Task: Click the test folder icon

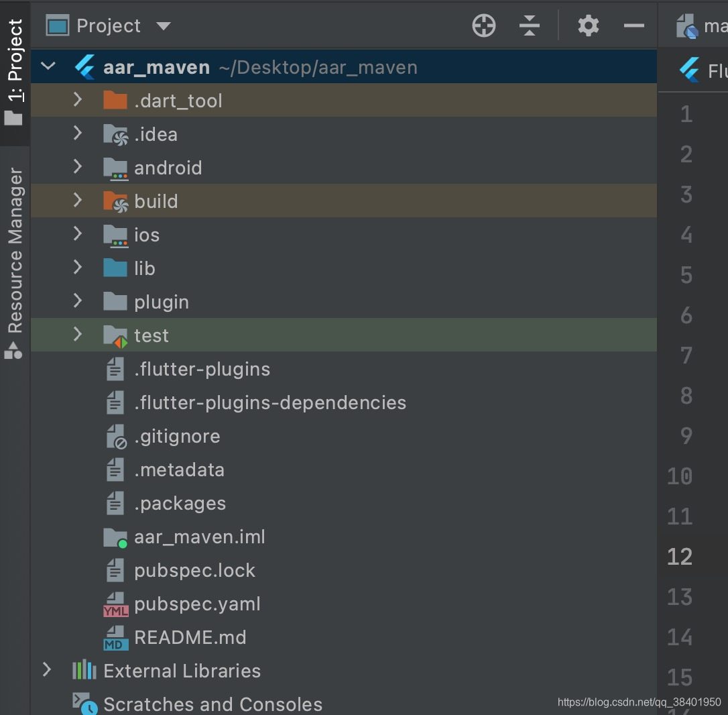Action: pos(115,336)
